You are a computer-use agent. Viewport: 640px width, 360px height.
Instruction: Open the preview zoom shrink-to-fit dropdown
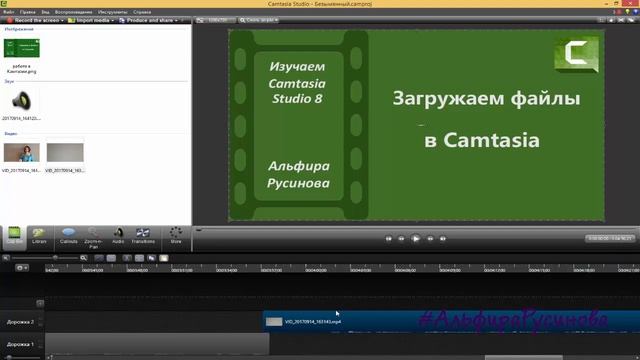pos(259,20)
